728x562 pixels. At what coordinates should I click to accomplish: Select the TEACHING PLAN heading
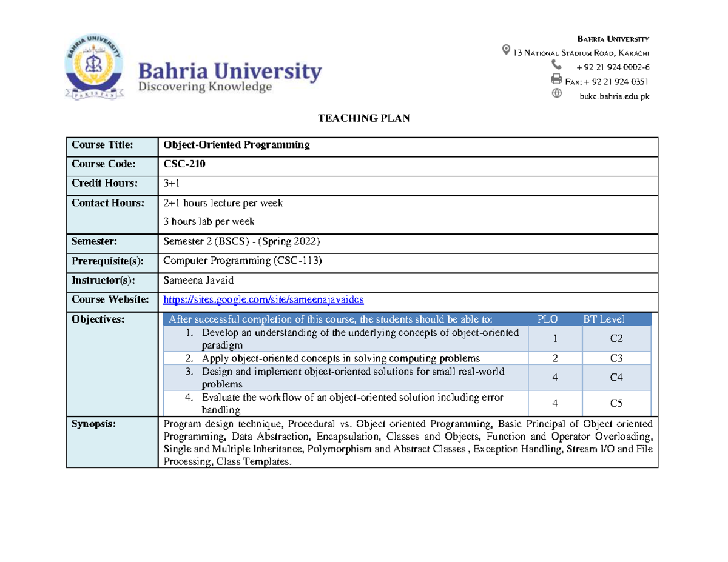(363, 118)
